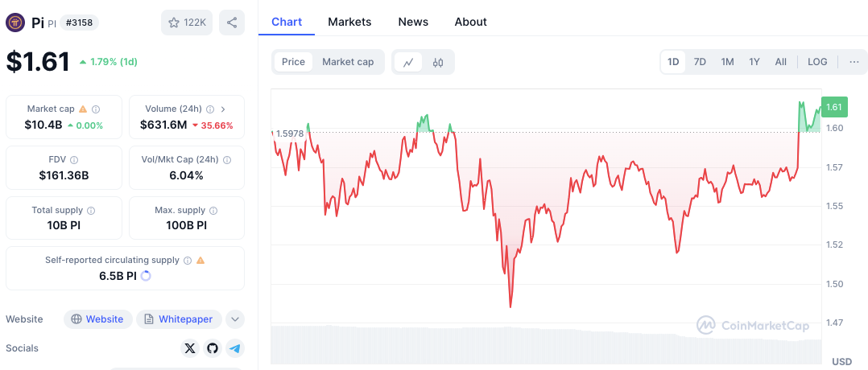Expand more website links chevron
This screenshot has width=868, height=370.
point(234,319)
